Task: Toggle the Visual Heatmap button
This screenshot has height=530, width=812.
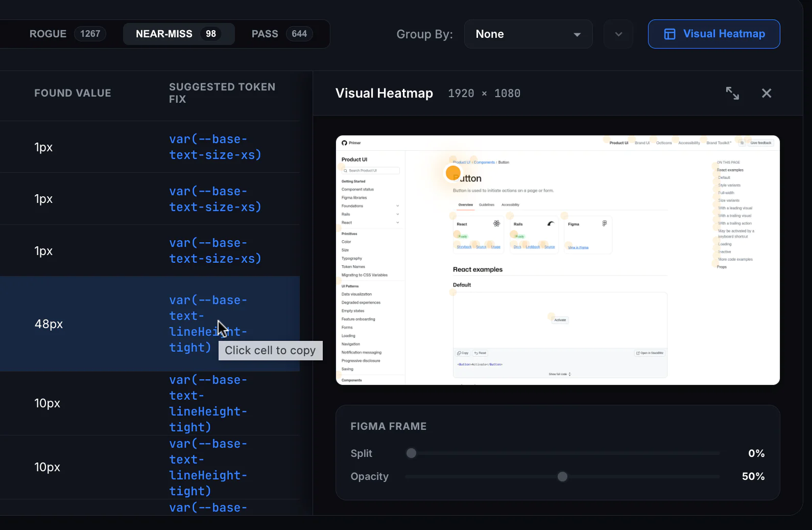Action: [714, 34]
